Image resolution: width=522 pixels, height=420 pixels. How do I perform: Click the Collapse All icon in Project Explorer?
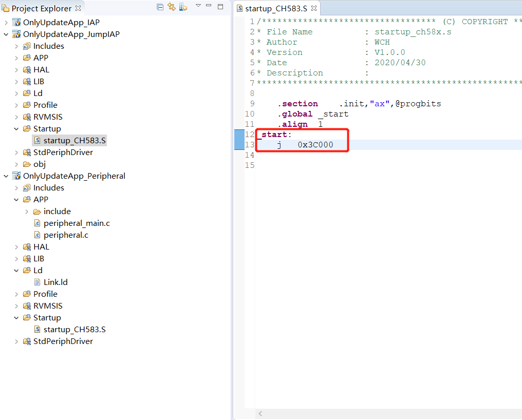click(x=160, y=7)
